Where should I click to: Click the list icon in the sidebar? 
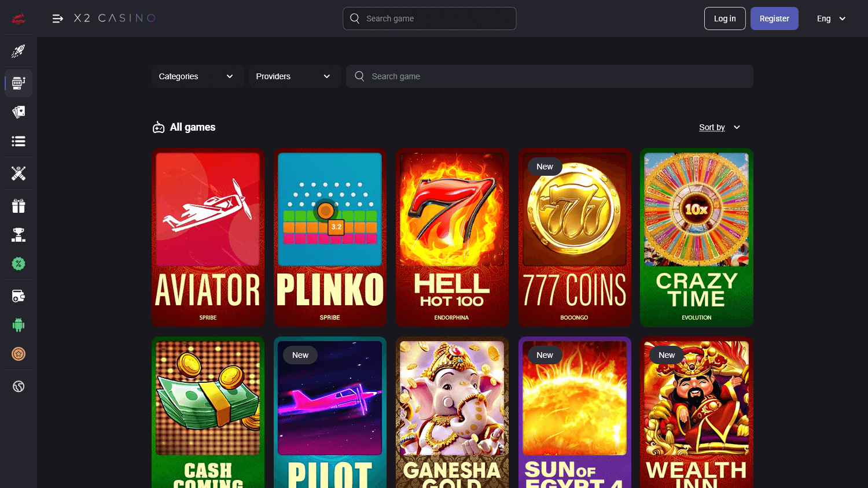tap(19, 141)
